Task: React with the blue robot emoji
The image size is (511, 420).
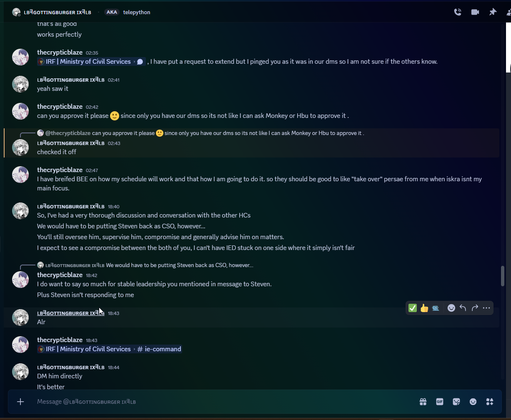Action: [x=436, y=308]
